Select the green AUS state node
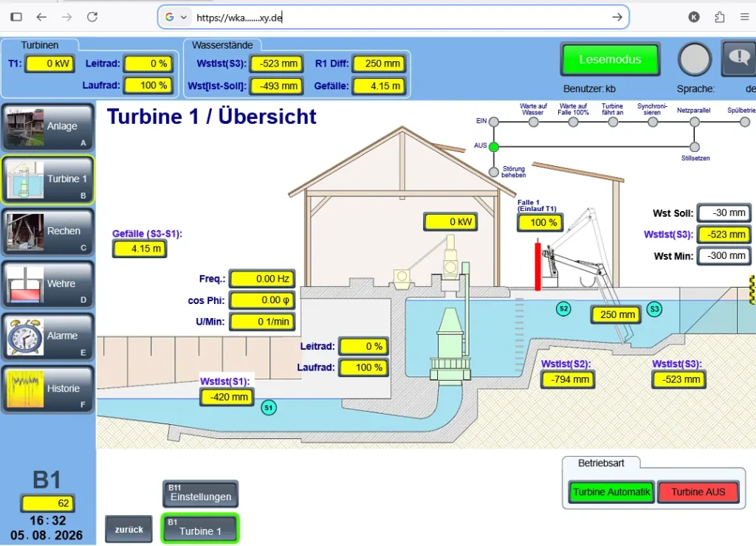 494,147
